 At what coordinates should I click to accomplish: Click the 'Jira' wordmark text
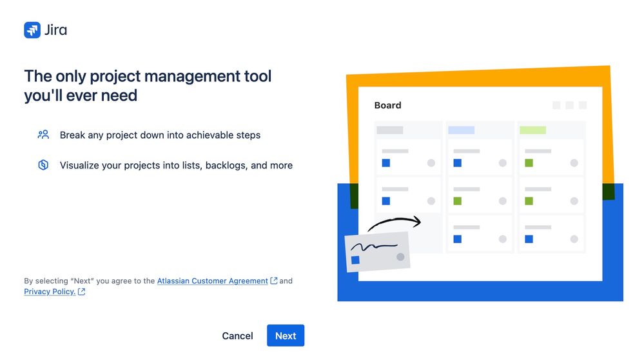(x=56, y=30)
